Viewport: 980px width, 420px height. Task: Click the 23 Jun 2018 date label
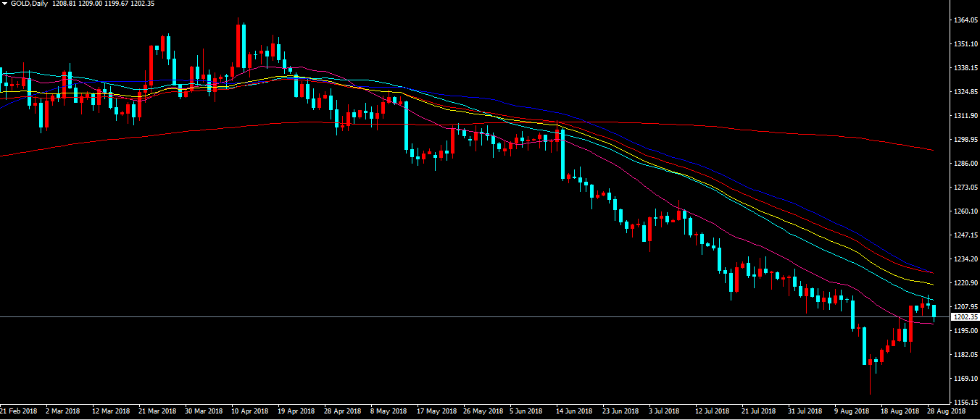(x=621, y=411)
